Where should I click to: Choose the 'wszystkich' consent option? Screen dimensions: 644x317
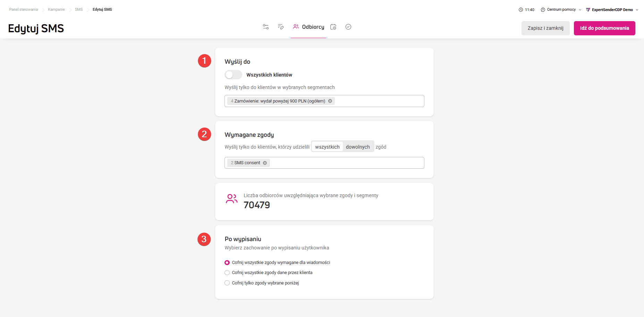click(x=327, y=147)
